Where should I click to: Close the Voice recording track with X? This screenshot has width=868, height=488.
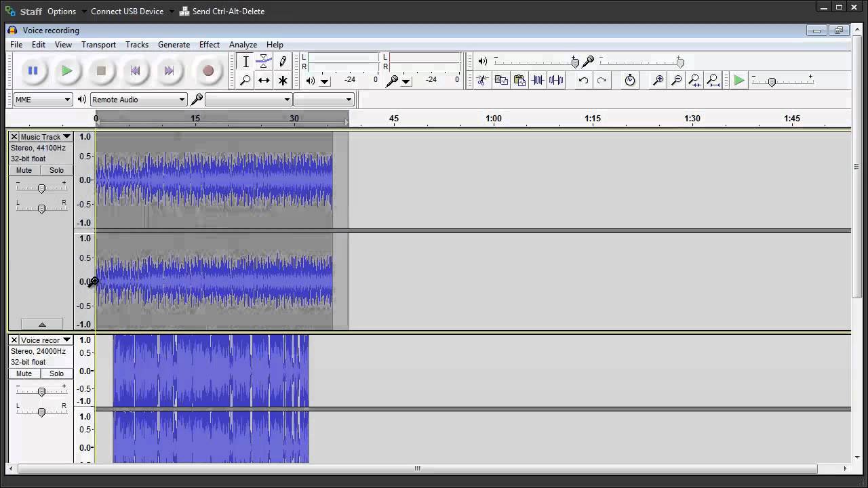tap(14, 340)
